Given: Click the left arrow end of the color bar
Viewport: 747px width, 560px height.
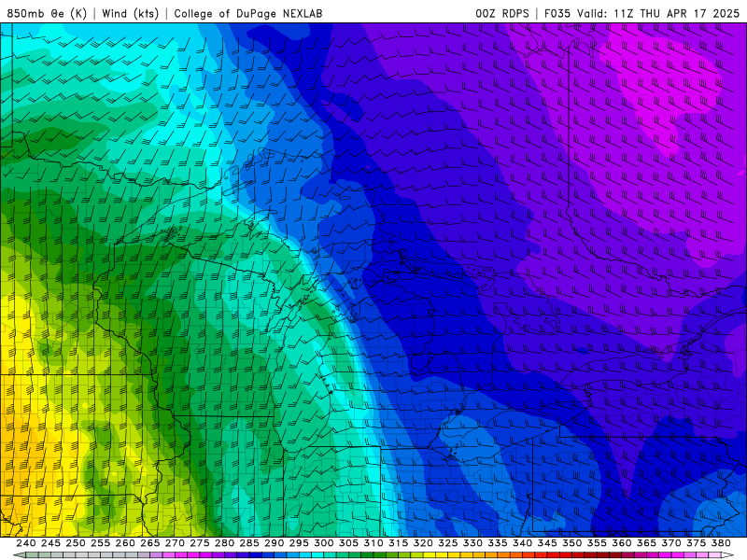Looking at the screenshot, I should (x=19, y=555).
